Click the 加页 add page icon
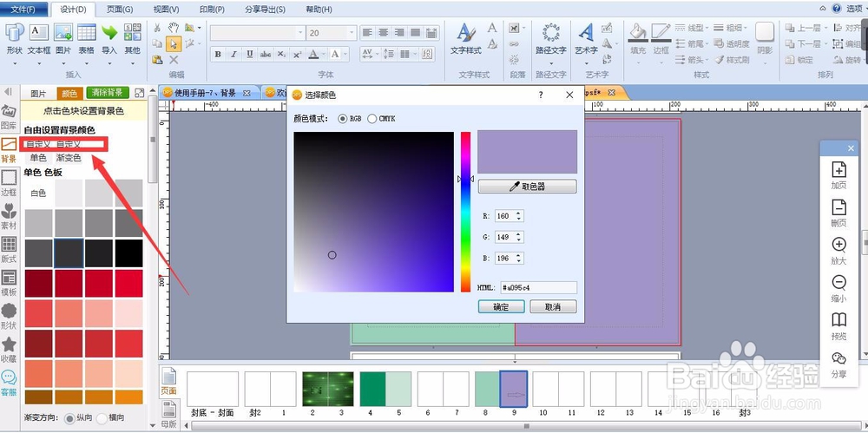 coord(838,175)
